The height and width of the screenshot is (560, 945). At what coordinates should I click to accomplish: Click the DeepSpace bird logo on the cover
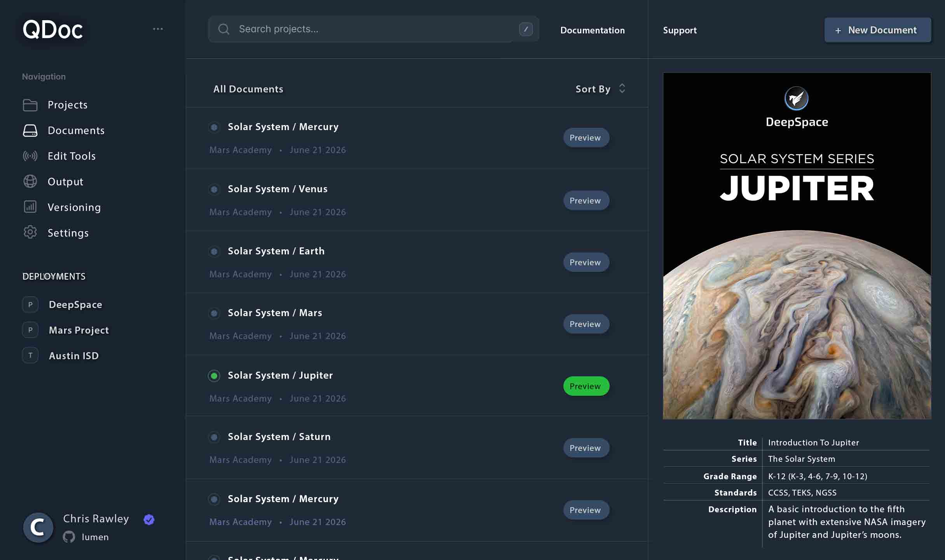(796, 98)
